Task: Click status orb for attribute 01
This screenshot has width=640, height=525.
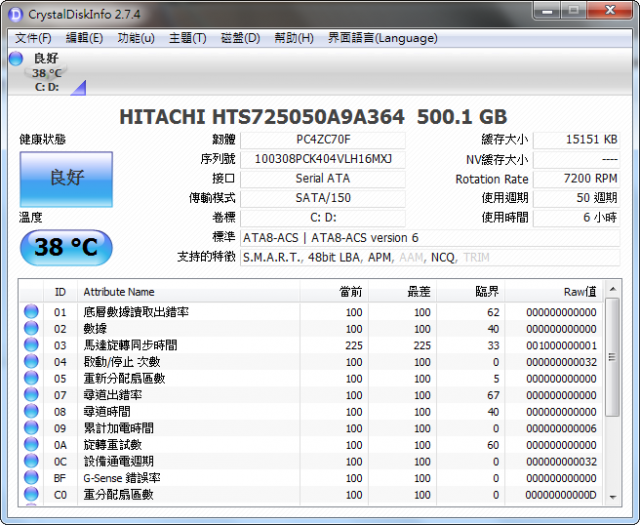Action: point(31,311)
